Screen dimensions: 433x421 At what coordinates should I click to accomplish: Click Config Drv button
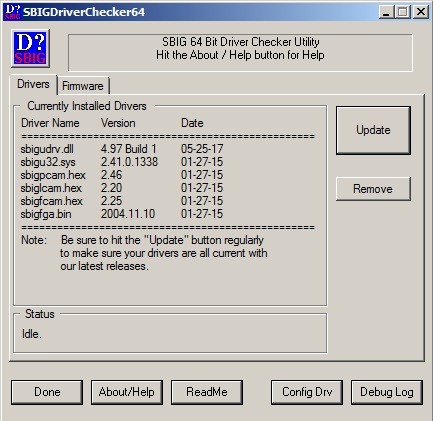[x=307, y=392]
